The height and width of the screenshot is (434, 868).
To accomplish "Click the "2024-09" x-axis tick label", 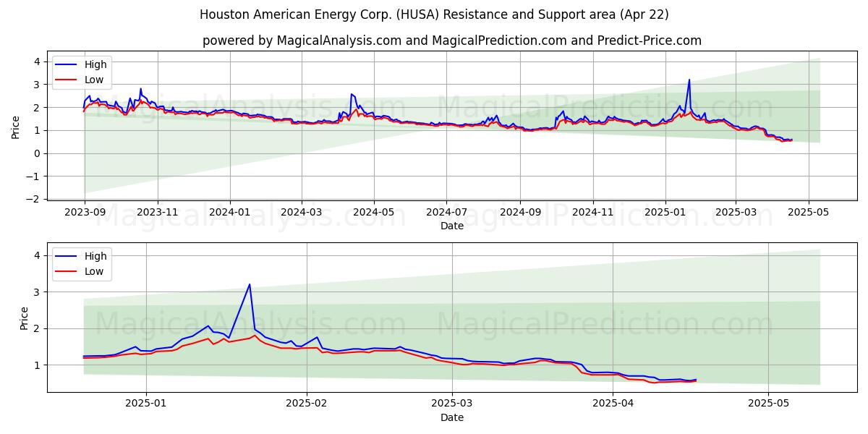I will coord(520,212).
